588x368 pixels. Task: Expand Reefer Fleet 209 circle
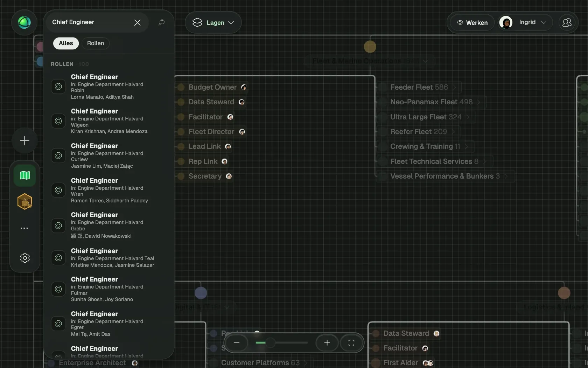(419, 132)
